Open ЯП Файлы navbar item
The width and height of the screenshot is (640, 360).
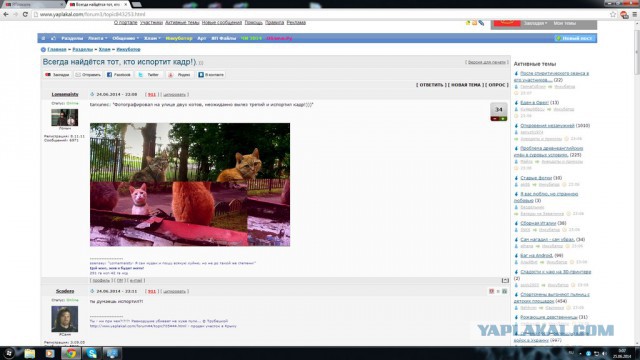(223, 38)
